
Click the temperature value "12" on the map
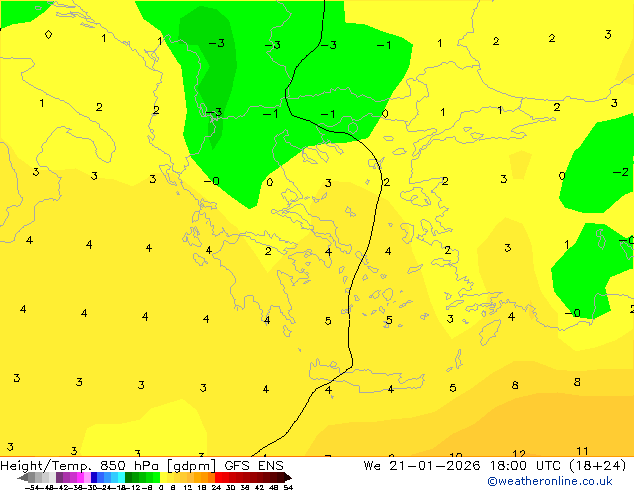[519, 454]
